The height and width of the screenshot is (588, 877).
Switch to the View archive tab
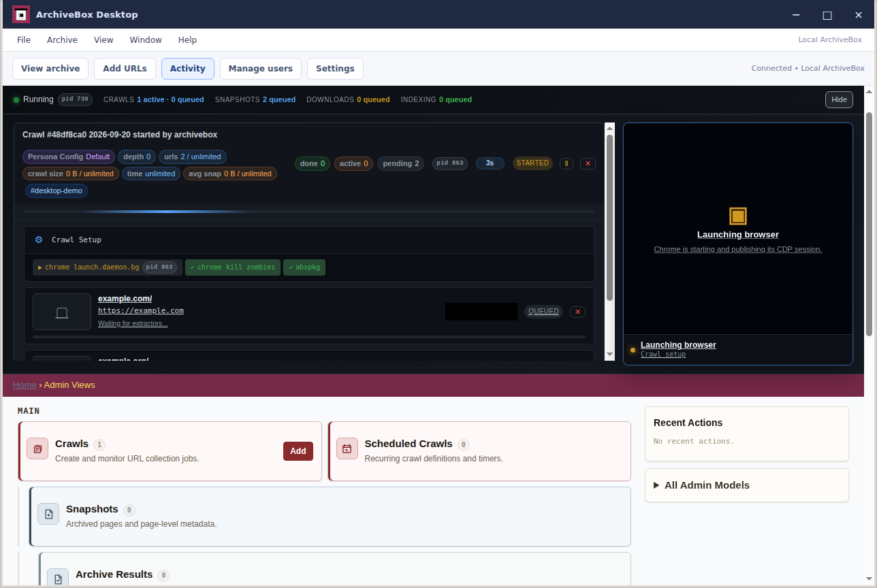[50, 69]
